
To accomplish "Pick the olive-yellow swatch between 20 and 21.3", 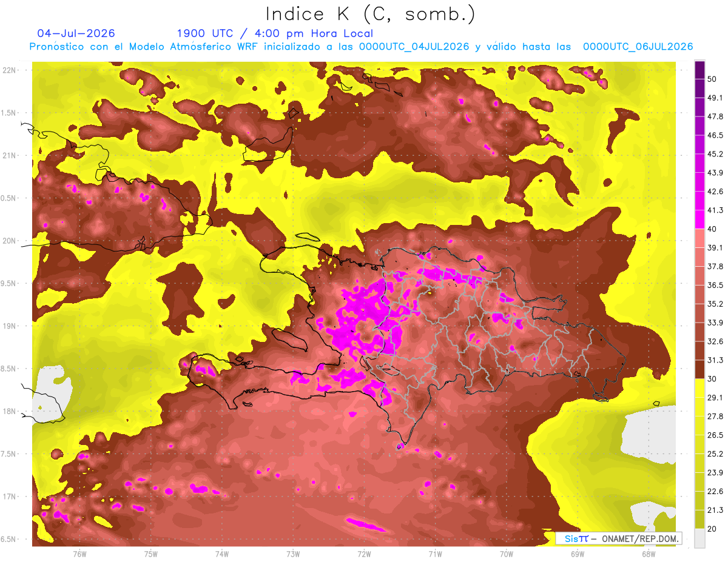I will click(x=699, y=520).
